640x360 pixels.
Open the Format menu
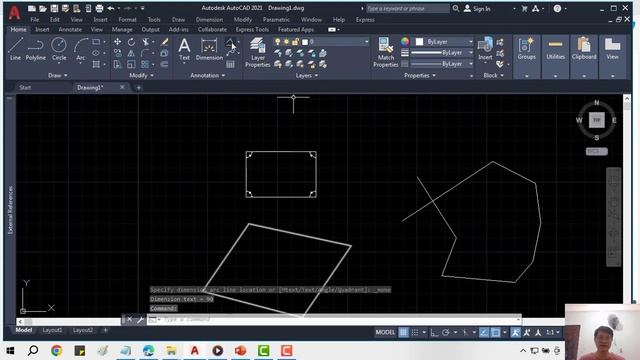tap(127, 20)
